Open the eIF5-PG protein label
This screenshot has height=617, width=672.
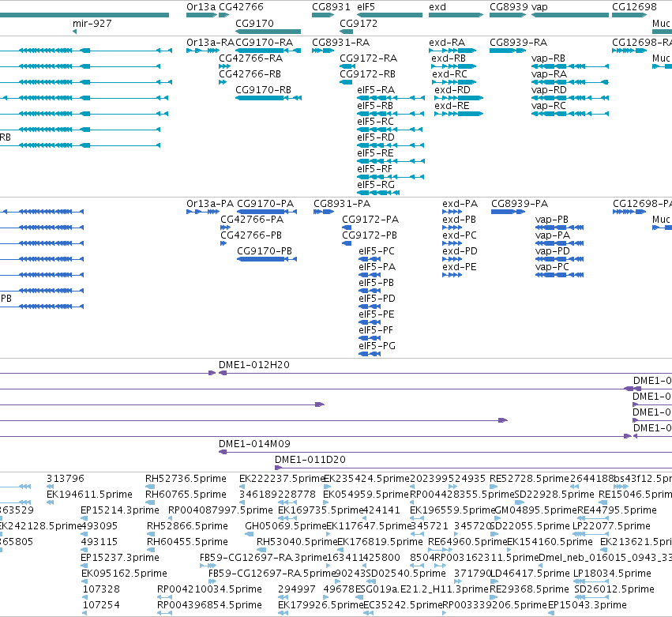point(377,346)
